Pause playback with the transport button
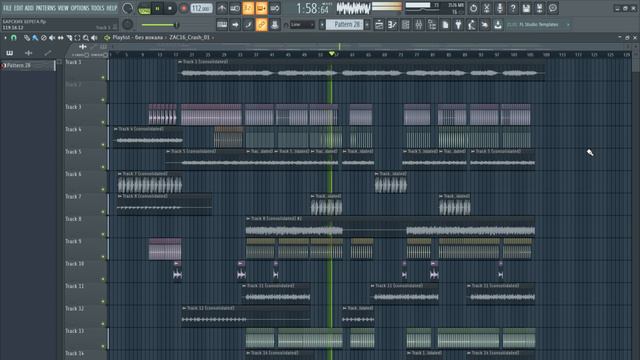The height and width of the screenshot is (360, 640). [x=158, y=9]
